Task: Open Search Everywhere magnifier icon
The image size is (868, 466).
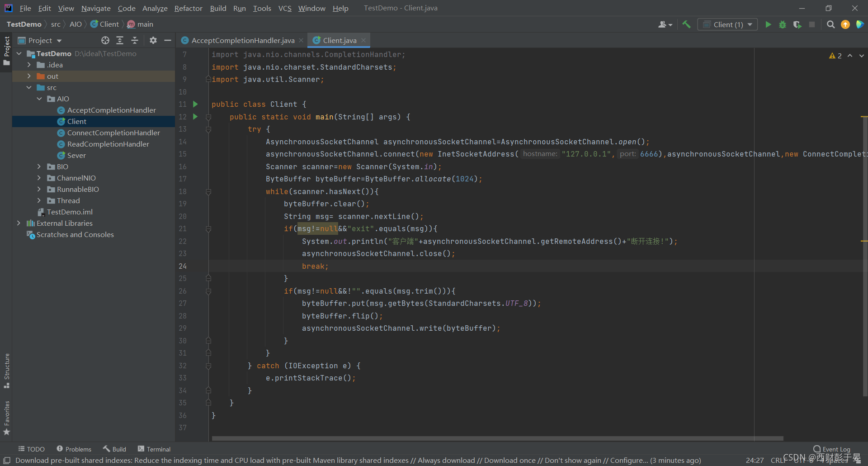Action: [830, 24]
